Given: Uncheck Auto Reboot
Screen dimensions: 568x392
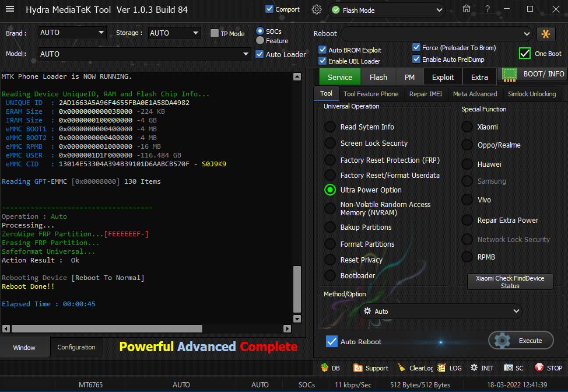Looking at the screenshot, I should click(x=331, y=341).
